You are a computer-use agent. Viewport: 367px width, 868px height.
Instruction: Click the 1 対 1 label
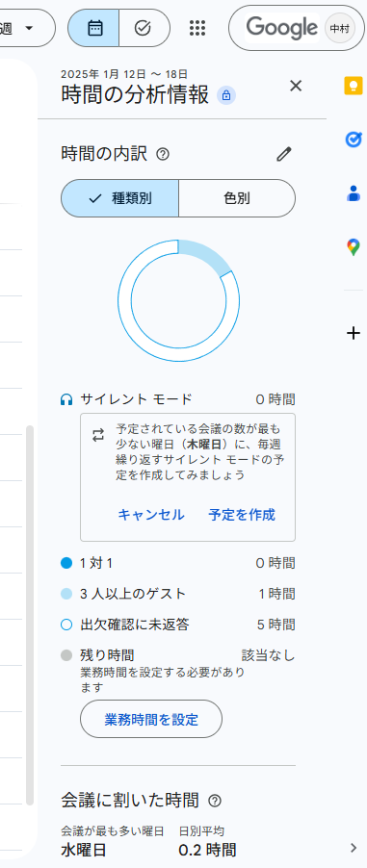[96, 564]
